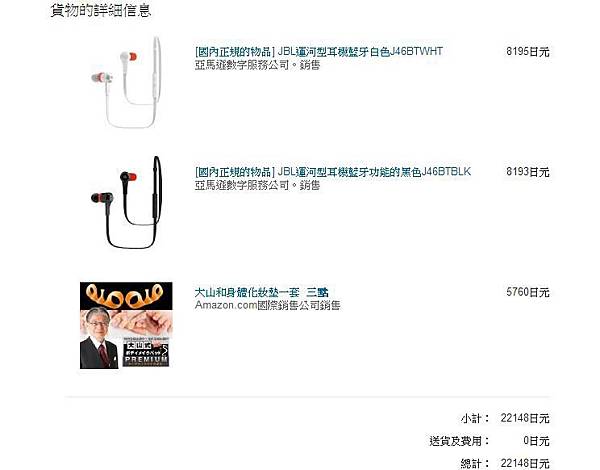
Task: Select the 8195日元 price text
Action: coord(528,52)
